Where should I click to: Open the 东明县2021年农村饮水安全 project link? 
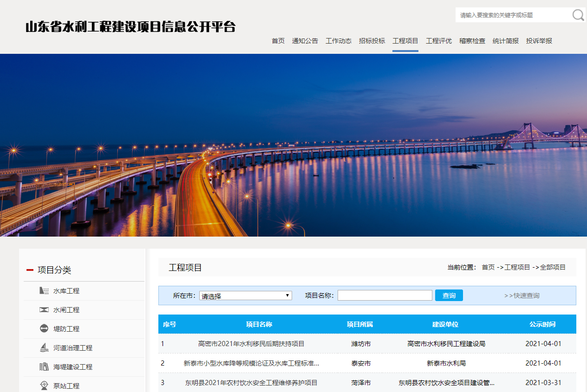pos(251,383)
